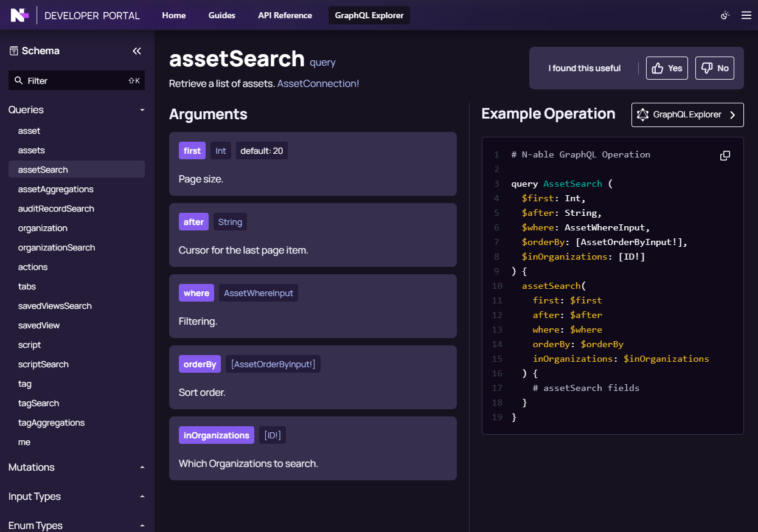The height and width of the screenshot is (532, 758).
Task: Click '# assetSearch fields' comment line
Action: point(586,388)
